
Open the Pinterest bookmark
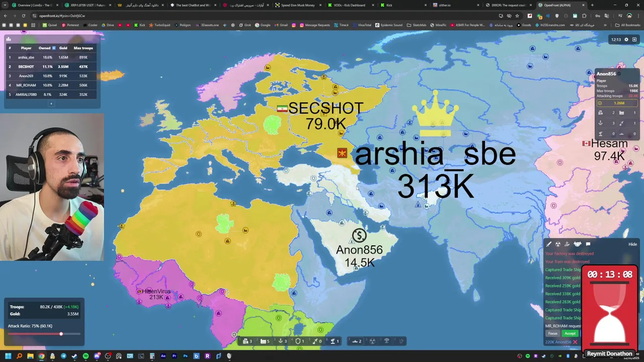pos(70,25)
